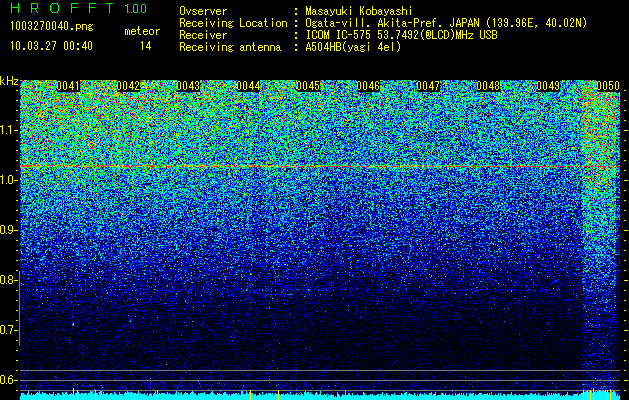Click the 1.0 kHz frequency label
The image size is (629, 400).
coord(8,180)
